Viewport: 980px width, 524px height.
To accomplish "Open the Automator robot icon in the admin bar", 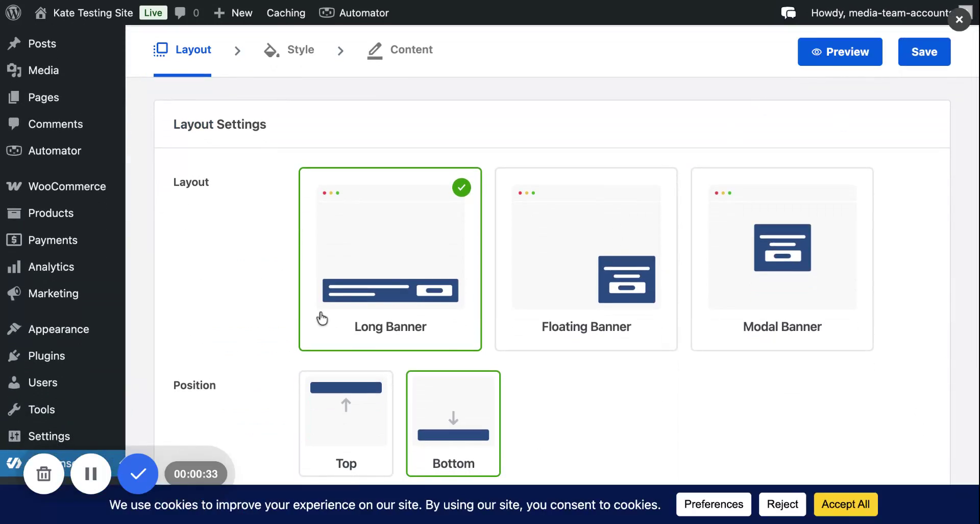I will point(327,13).
